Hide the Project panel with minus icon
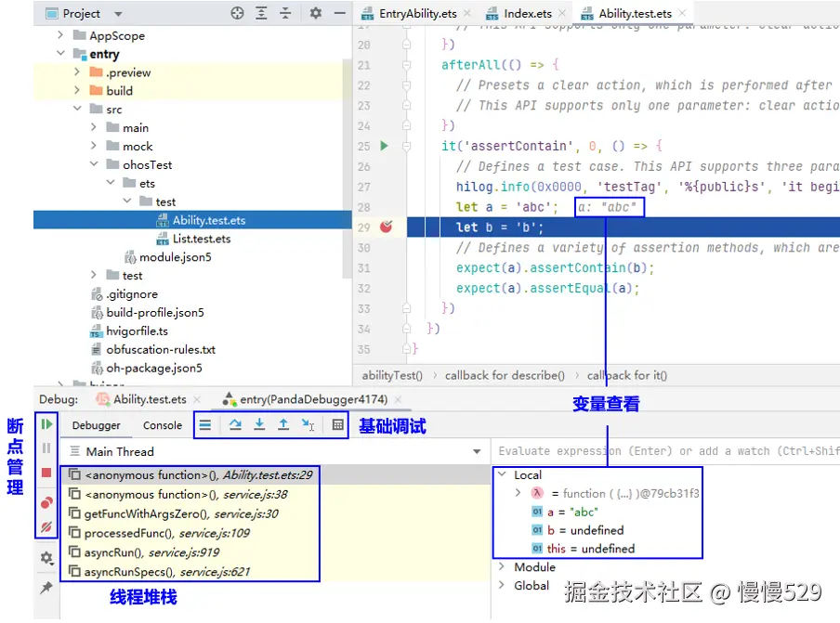 click(x=340, y=13)
